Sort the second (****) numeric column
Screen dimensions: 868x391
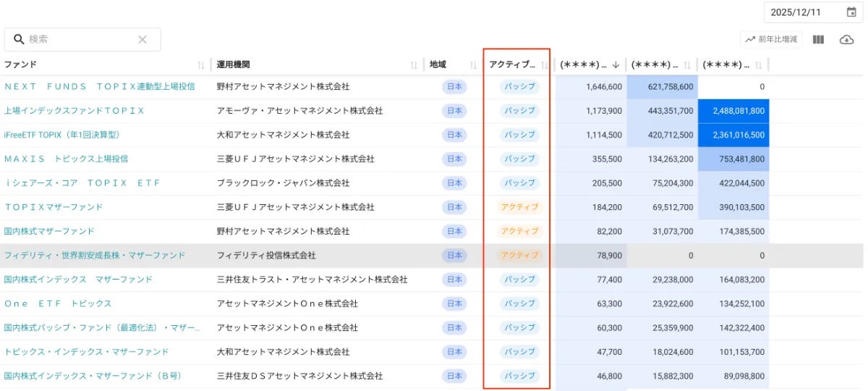point(686,65)
